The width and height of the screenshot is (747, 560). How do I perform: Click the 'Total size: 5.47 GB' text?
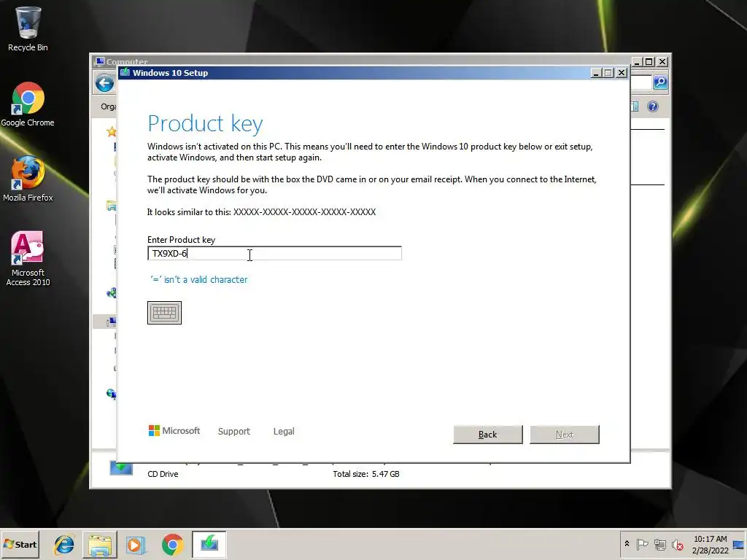(x=366, y=474)
